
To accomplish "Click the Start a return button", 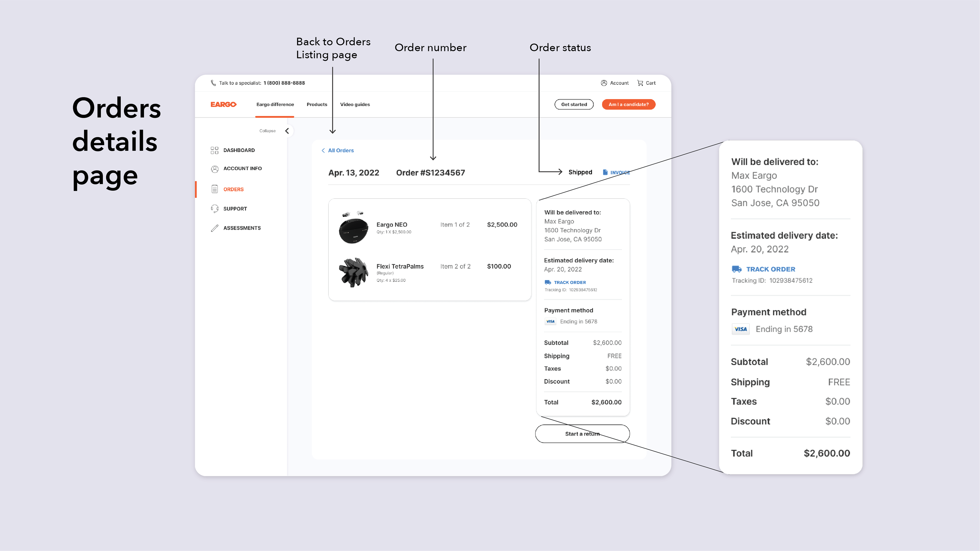I will point(582,434).
